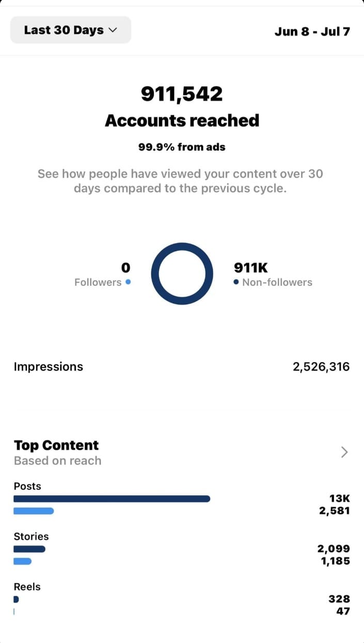This screenshot has height=643, width=364.
Task: Select the Jun 8 - Jul 7 date range
Action: (312, 31)
